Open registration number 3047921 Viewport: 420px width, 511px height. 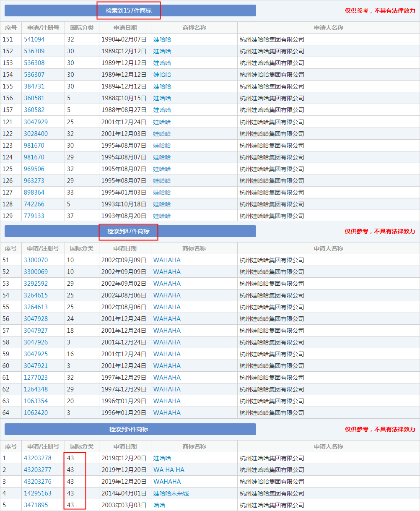pyautogui.click(x=36, y=366)
